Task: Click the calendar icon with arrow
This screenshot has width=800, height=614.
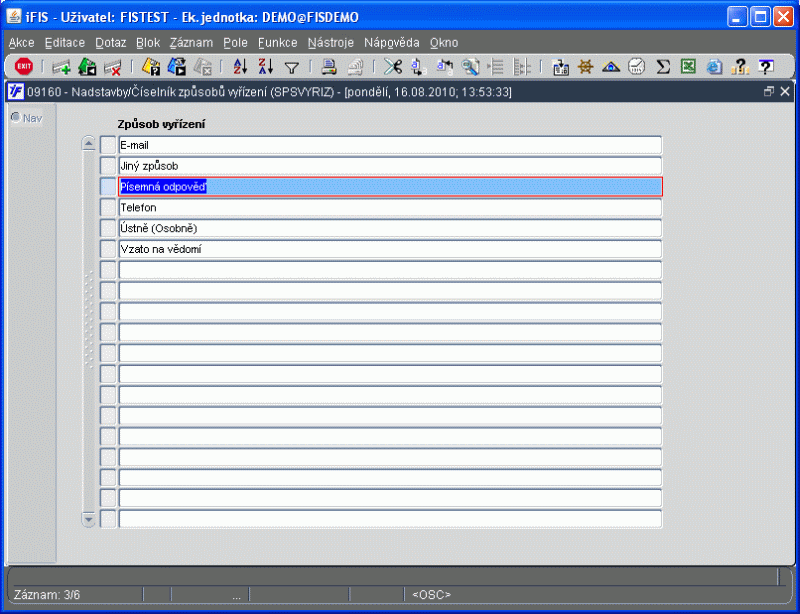Action: pos(561,67)
